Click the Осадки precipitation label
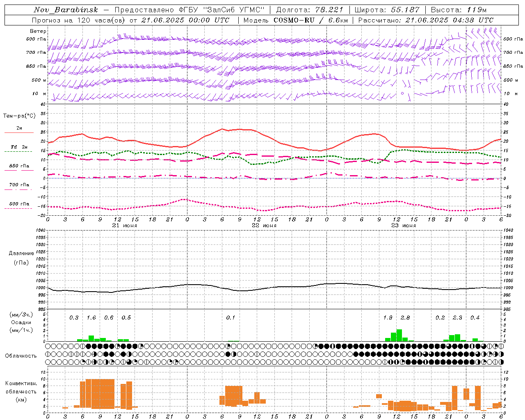 click(x=21, y=323)
